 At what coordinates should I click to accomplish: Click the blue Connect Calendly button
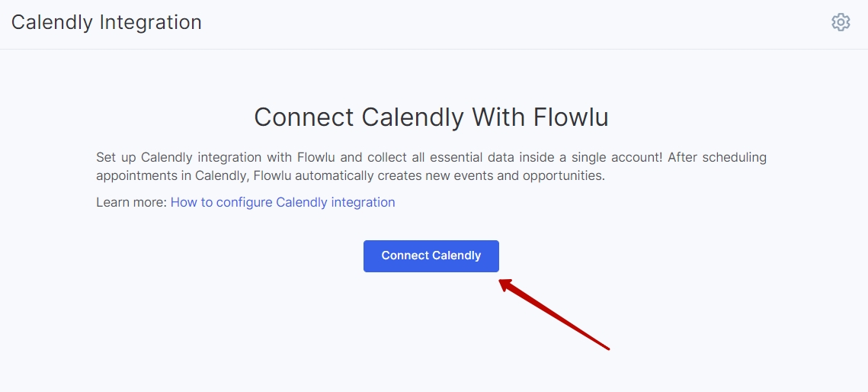pyautogui.click(x=431, y=255)
